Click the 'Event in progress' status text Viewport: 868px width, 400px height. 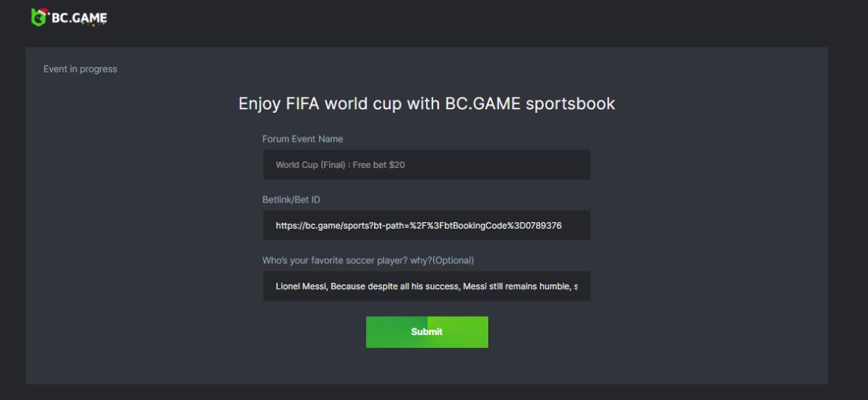click(x=80, y=69)
